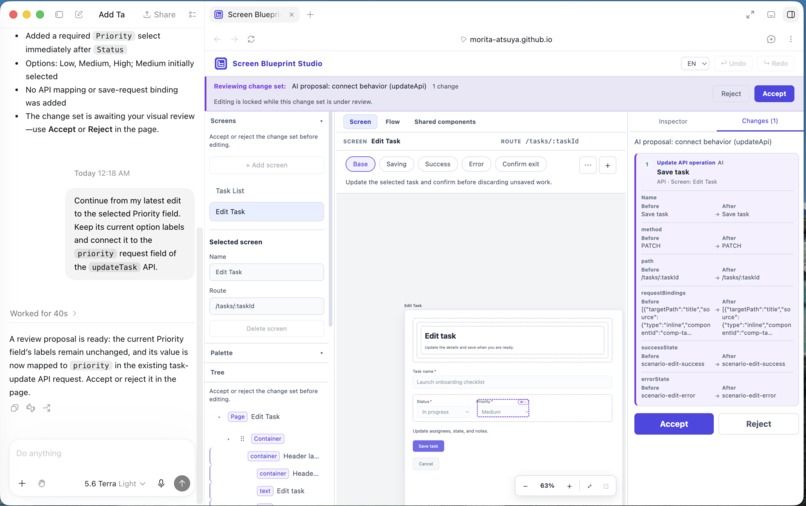Viewport: 806px width, 506px height.
Task: Toggle the bottom panel layout icon
Action: (771, 14)
